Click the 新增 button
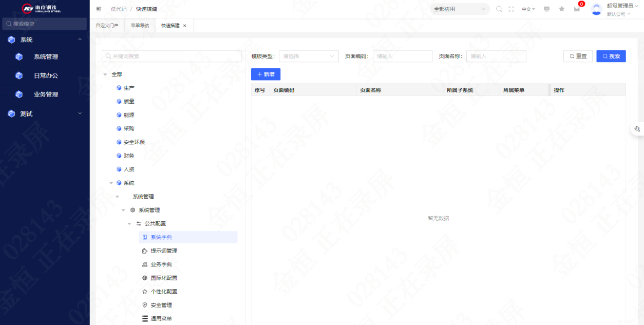 click(x=266, y=74)
